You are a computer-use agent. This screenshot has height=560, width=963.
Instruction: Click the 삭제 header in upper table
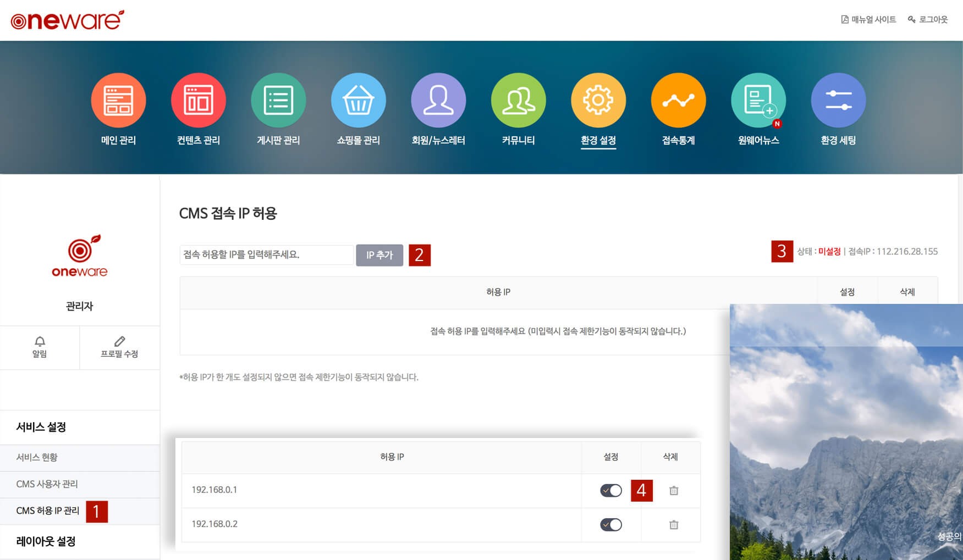(907, 292)
